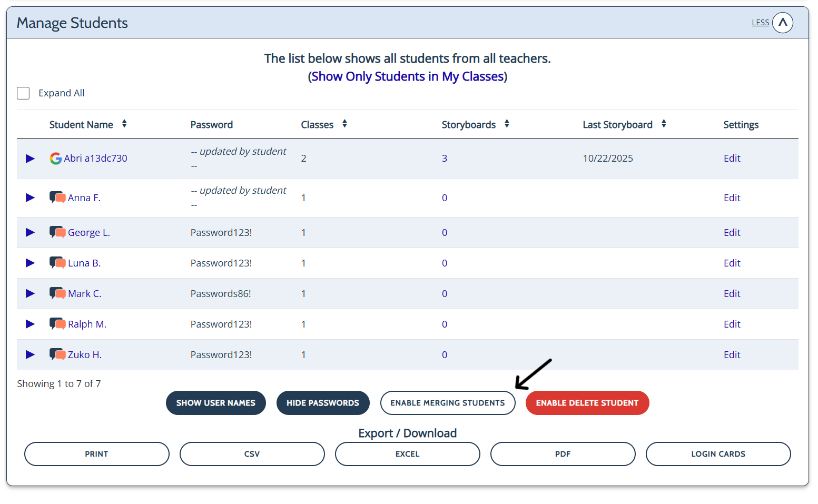This screenshot has width=818, height=504.
Task: Sort by Student Name column arrows
Action: pos(124,124)
